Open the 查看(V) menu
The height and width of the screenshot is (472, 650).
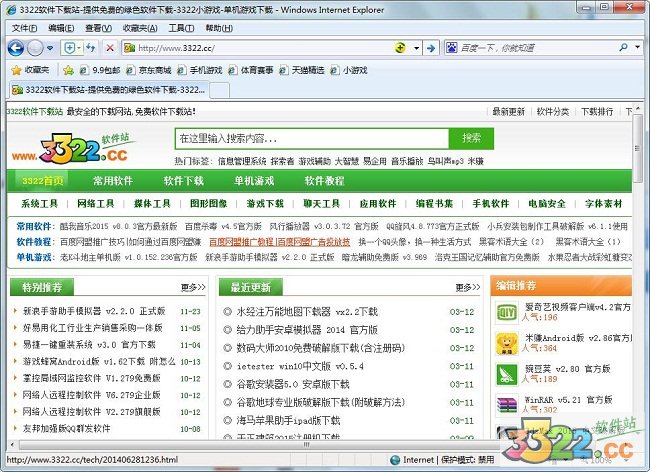pyautogui.click(x=98, y=28)
